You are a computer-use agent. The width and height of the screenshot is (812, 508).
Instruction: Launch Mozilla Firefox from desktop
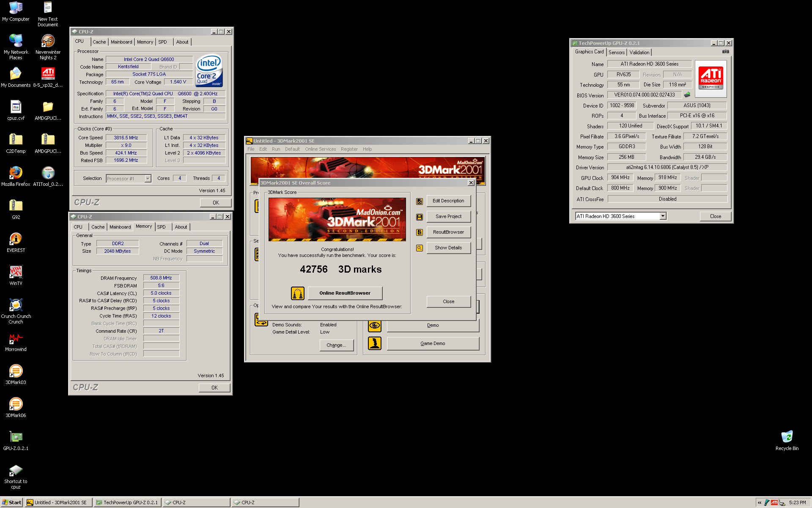coord(16,176)
